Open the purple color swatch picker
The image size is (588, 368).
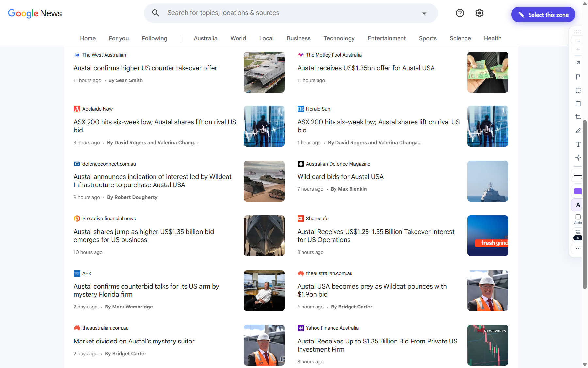pyautogui.click(x=578, y=191)
